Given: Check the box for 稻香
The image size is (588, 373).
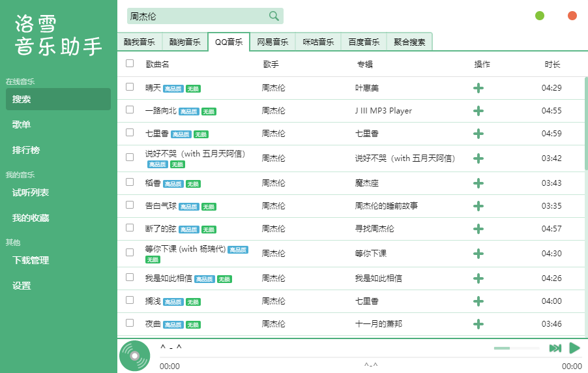Looking at the screenshot, I should tap(130, 182).
